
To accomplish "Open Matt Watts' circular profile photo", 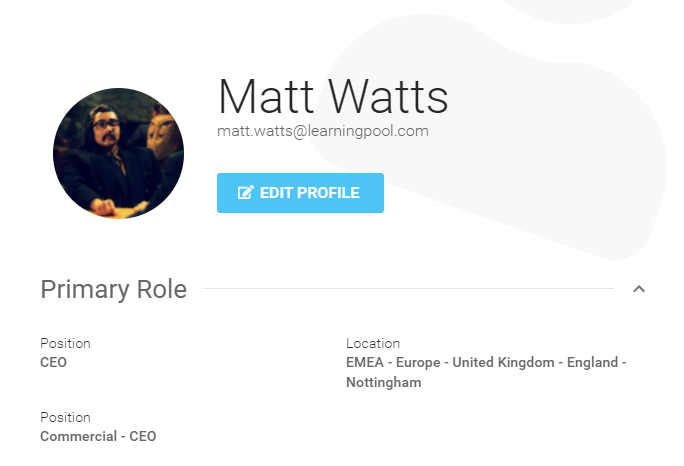I will 118,153.
